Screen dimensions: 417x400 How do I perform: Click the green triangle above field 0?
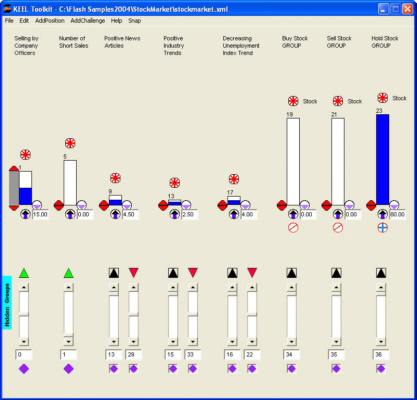click(x=24, y=273)
